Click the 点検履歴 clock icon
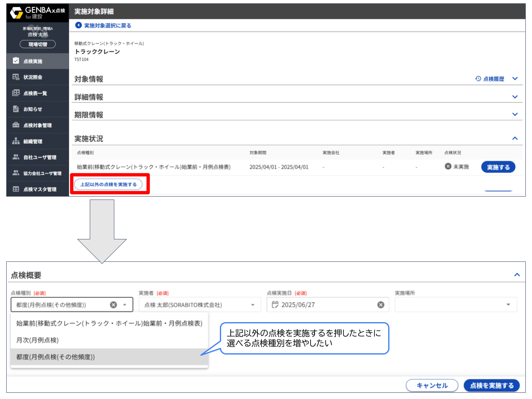This screenshot has height=399, width=532. click(x=478, y=79)
